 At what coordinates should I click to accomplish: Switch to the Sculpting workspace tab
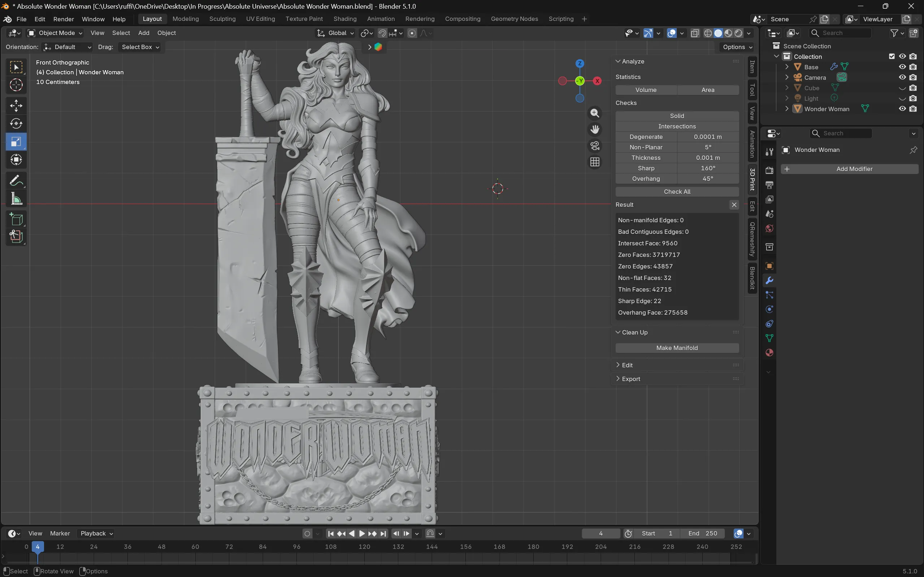coord(222,19)
